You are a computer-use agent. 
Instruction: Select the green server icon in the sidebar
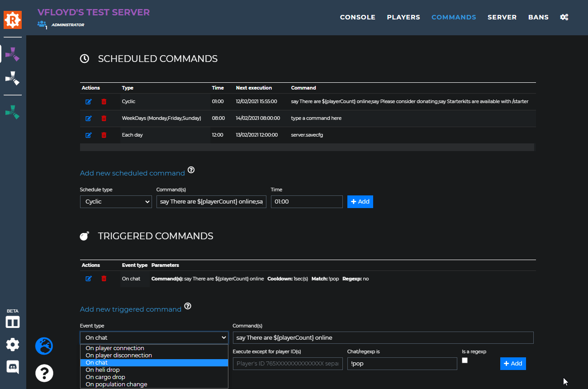click(x=12, y=112)
